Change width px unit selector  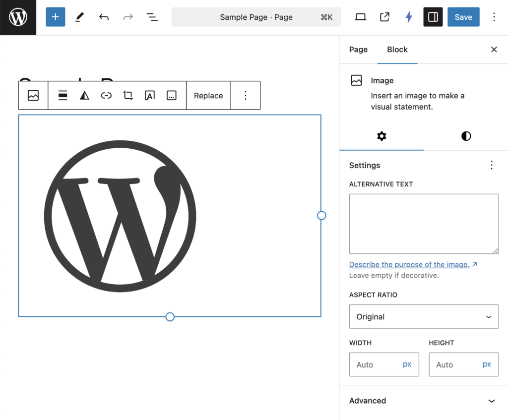click(407, 364)
